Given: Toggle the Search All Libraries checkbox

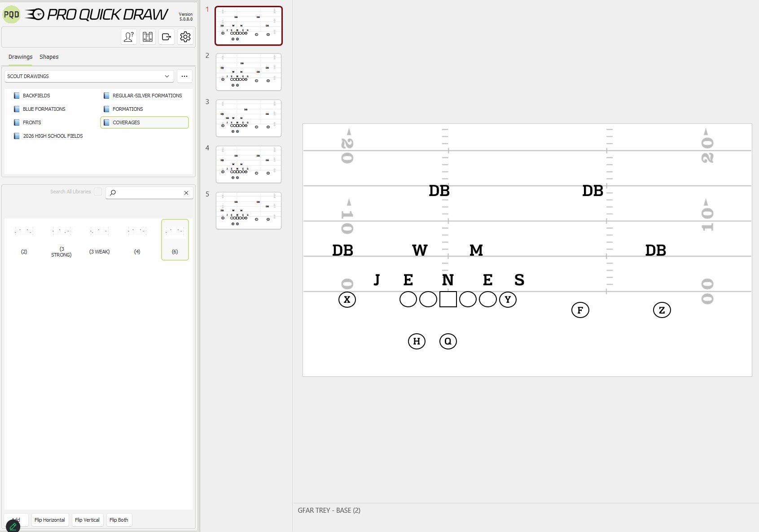Looking at the screenshot, I should coord(98,192).
